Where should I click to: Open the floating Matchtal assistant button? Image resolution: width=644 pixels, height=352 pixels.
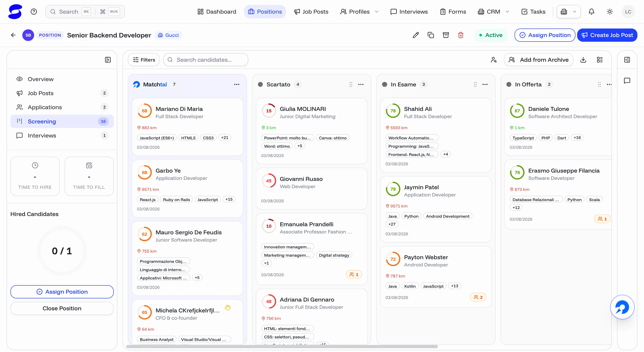[x=622, y=307]
